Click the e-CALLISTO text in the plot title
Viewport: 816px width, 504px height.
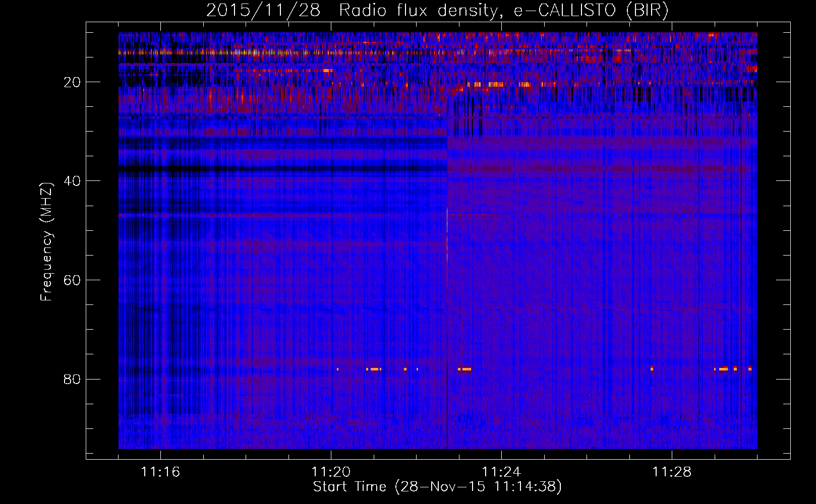564,11
